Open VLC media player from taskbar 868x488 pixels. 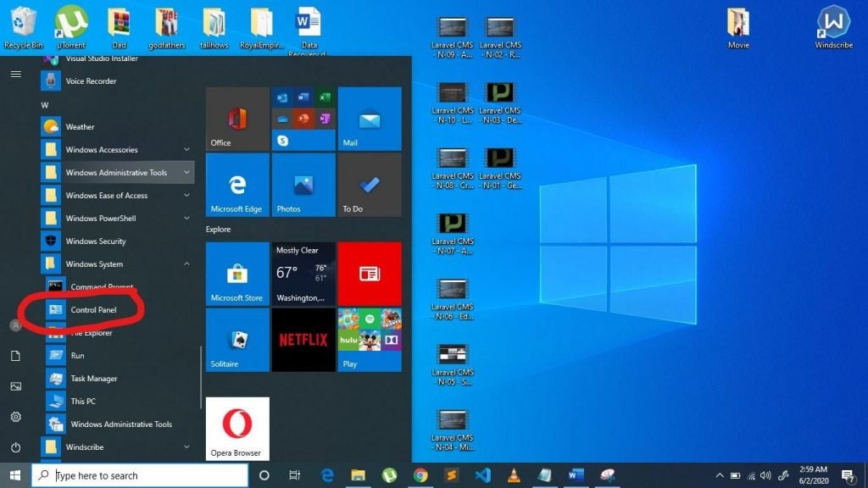click(x=514, y=475)
